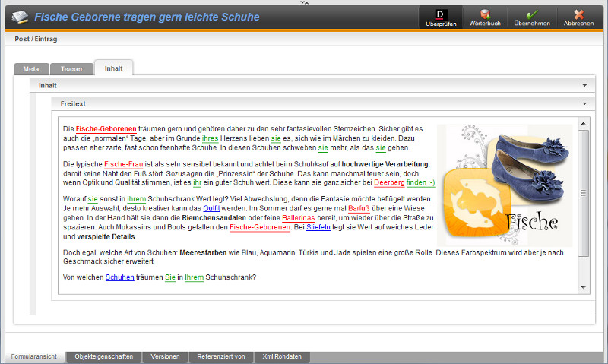The height and width of the screenshot is (364, 608).
Task: Click the underlined Outfit word
Action: [x=211, y=207]
